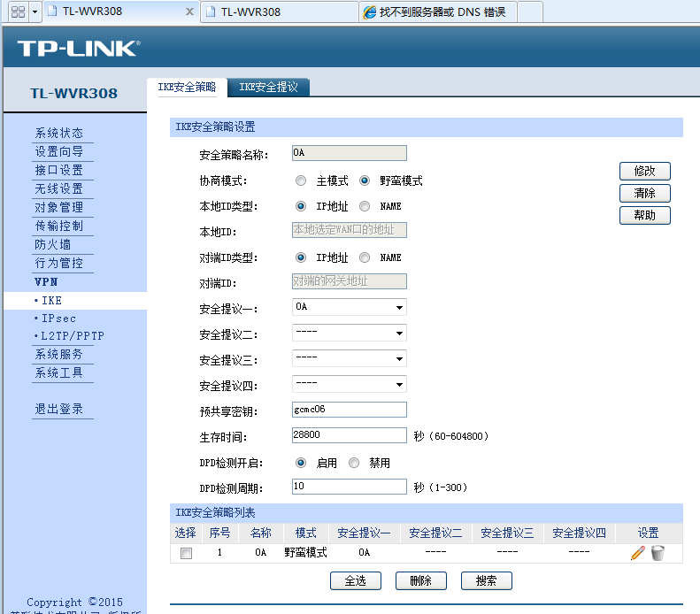Click the 野蛮模式 cell in policy list
The width and height of the screenshot is (700, 614).
306,553
